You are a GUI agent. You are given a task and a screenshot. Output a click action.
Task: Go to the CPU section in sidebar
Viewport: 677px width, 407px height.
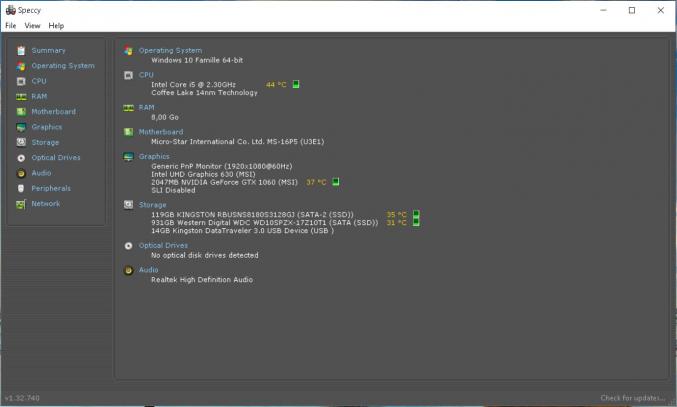coord(39,81)
